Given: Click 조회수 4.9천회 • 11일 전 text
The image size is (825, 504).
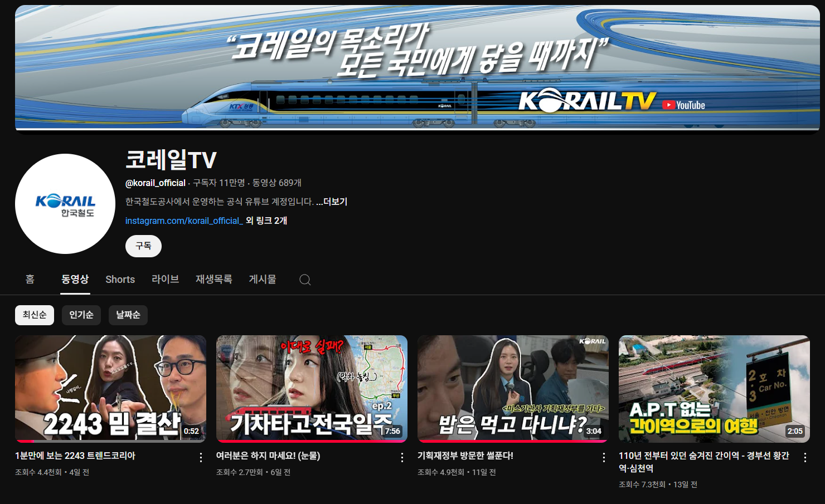Looking at the screenshot, I should 457,472.
